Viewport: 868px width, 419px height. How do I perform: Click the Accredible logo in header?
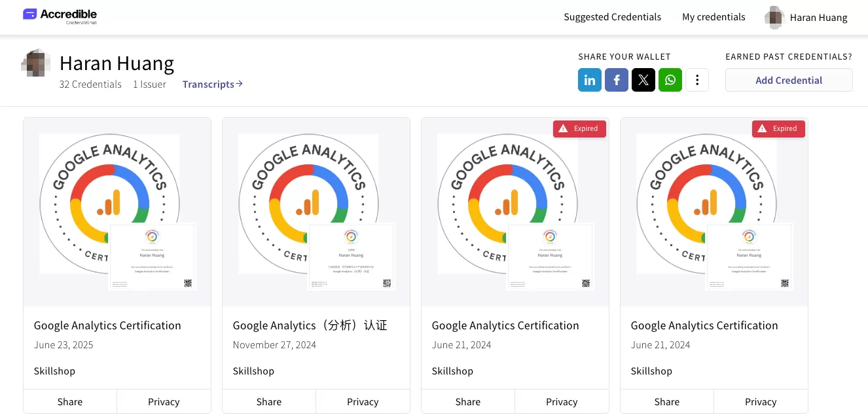(x=60, y=16)
